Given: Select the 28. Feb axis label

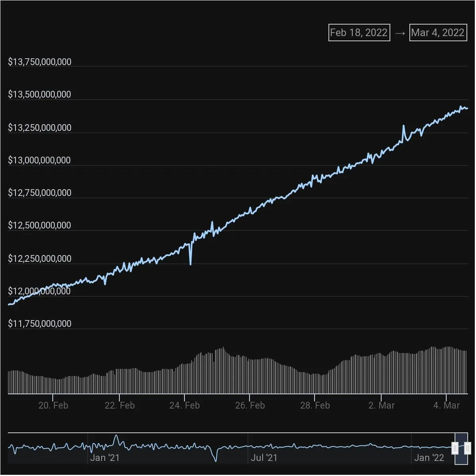Looking at the screenshot, I should (316, 405).
